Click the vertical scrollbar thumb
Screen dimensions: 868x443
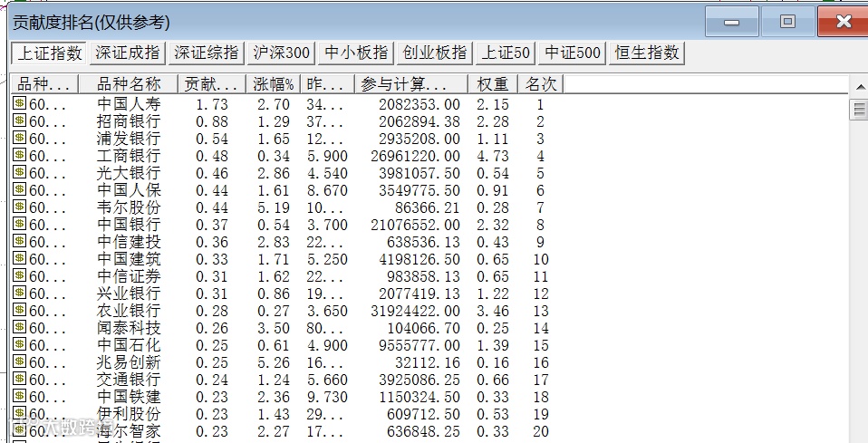[860, 109]
